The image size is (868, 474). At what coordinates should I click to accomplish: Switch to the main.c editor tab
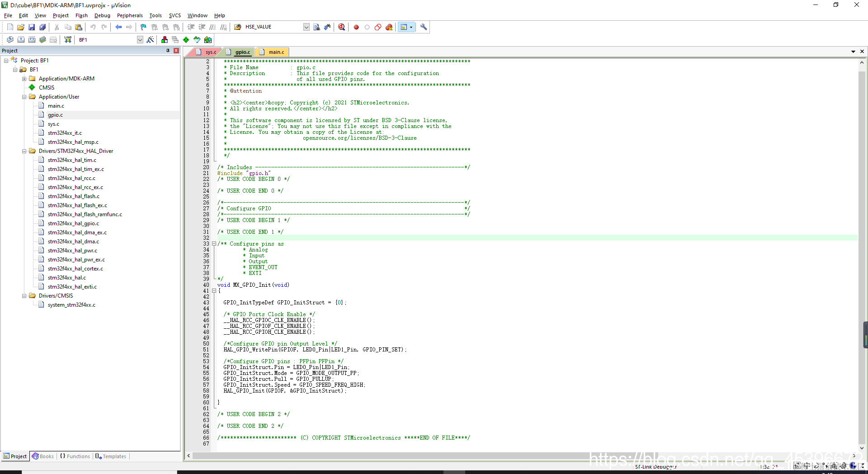coord(272,52)
